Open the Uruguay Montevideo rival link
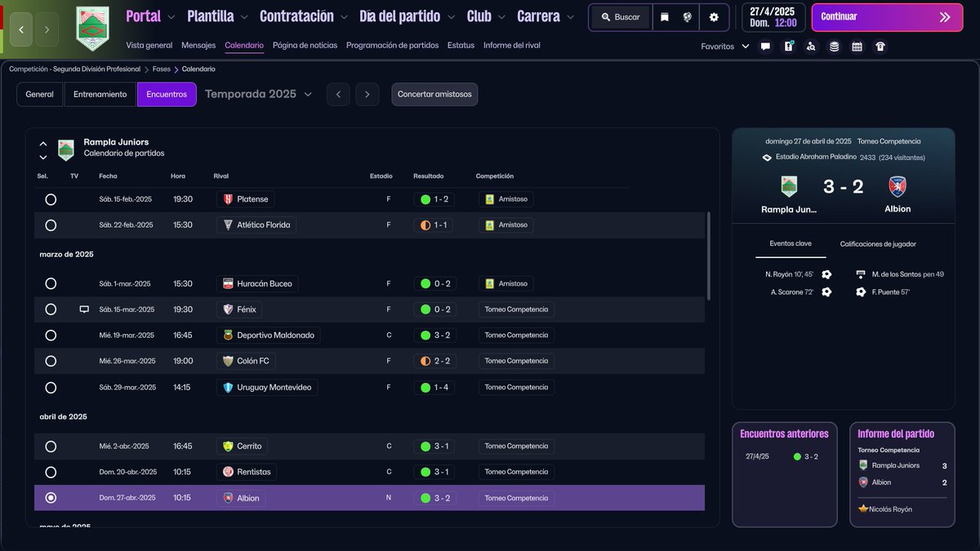Image resolution: width=980 pixels, height=551 pixels. coord(267,387)
